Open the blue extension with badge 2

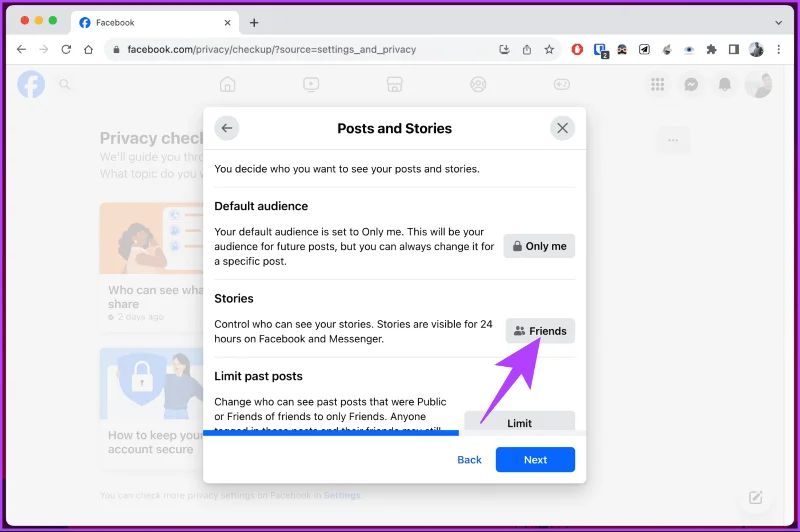[600, 50]
